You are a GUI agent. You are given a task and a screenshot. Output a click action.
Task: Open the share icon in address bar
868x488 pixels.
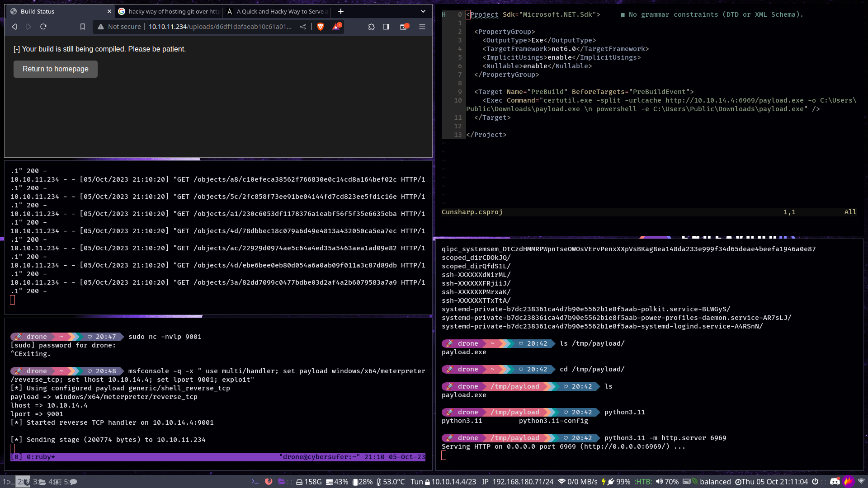303,27
